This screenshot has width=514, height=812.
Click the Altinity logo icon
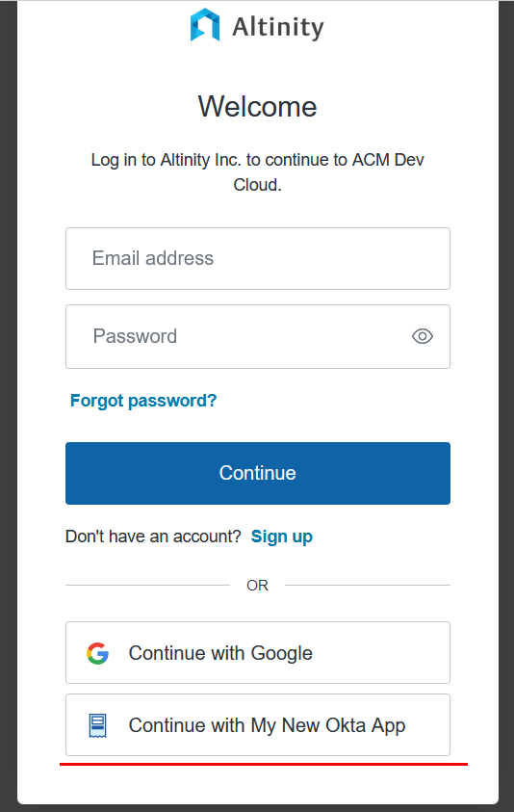point(205,24)
